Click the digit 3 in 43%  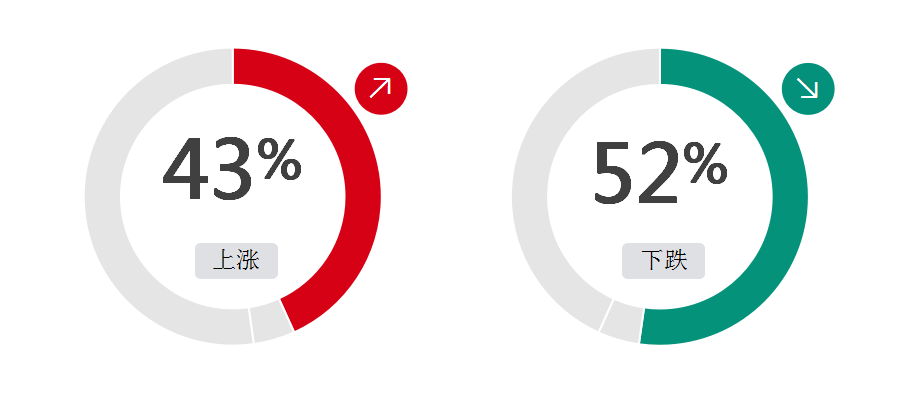tap(232, 169)
